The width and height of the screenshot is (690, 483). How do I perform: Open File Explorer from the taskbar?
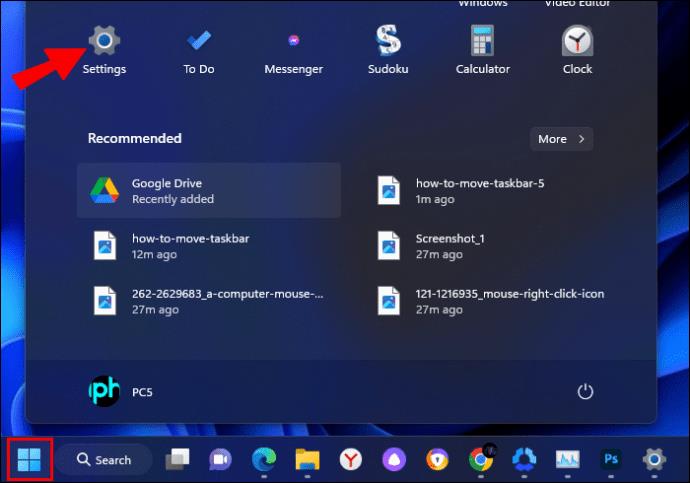coord(307,460)
